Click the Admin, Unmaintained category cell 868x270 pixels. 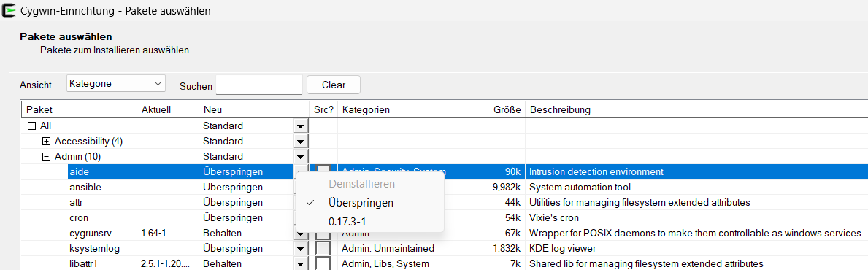tap(388, 248)
